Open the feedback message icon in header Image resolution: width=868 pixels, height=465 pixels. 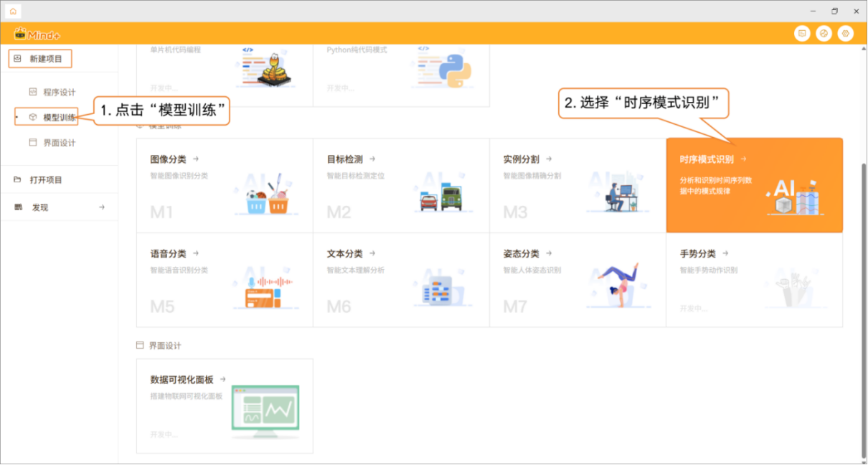pyautogui.click(x=802, y=33)
